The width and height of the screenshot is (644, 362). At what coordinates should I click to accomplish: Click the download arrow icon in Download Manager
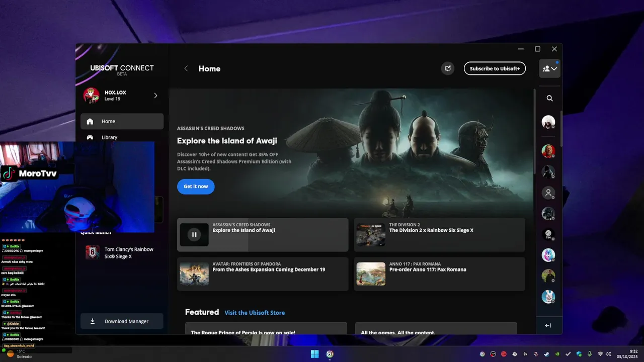click(x=93, y=321)
